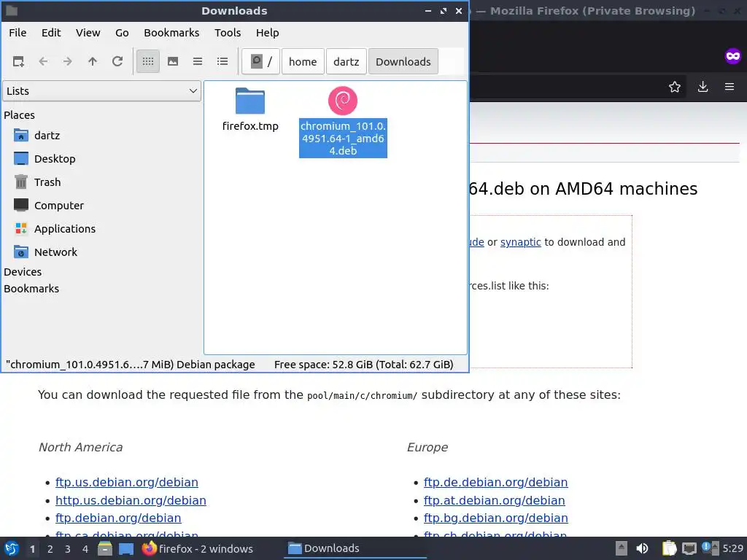747x560 pixels.
Task: Launch file manager from taskbar quicklaunch
Action: click(x=105, y=548)
